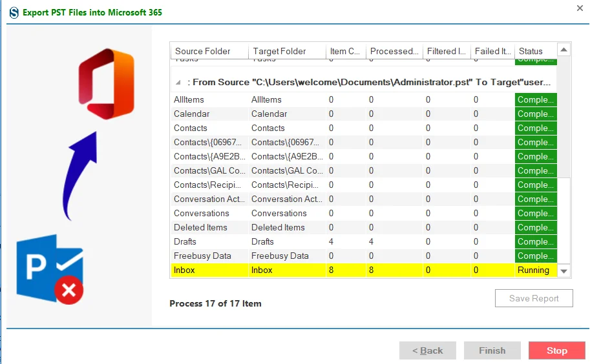
Task: Select Contacts\Recipi... source cell
Action: (209, 185)
